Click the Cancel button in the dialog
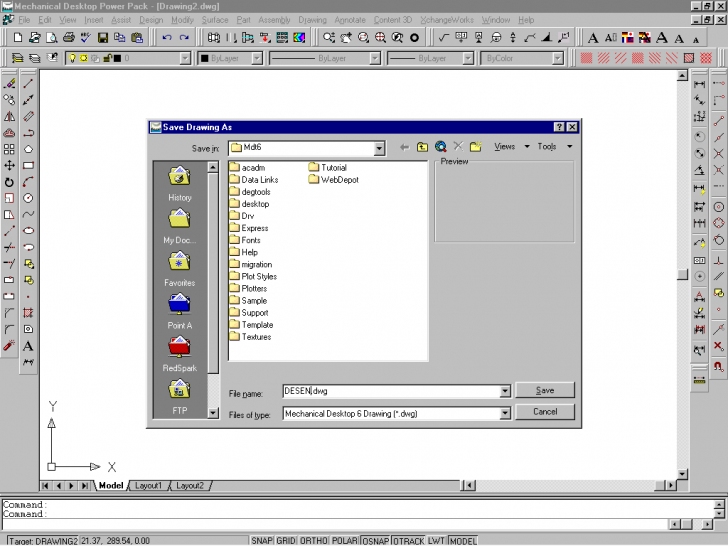This screenshot has height=546, width=728. [545, 412]
